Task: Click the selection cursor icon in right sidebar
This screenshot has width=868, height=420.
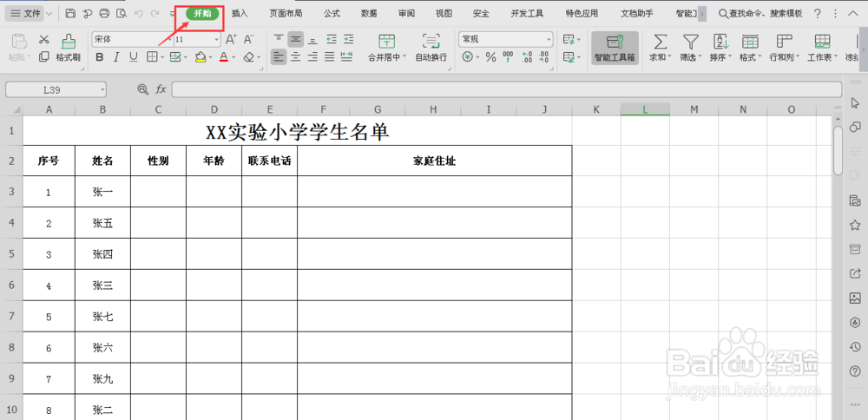Action: click(x=855, y=103)
